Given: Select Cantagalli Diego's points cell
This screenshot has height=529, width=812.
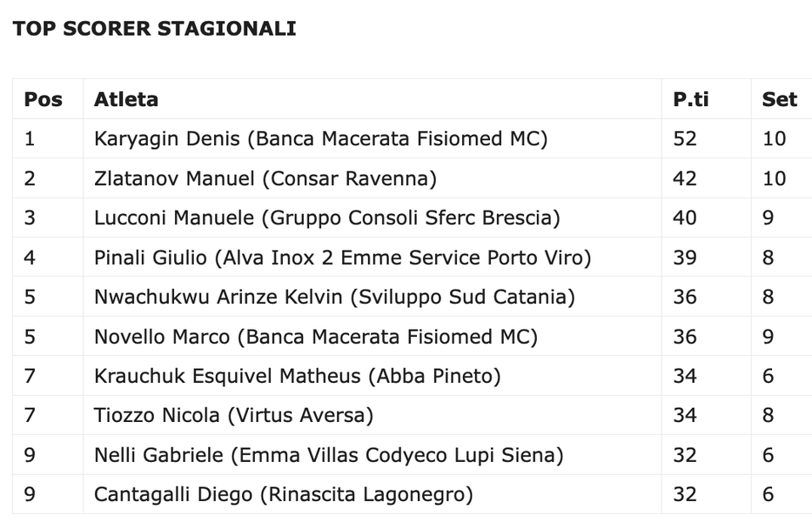Looking at the screenshot, I should (x=685, y=495).
